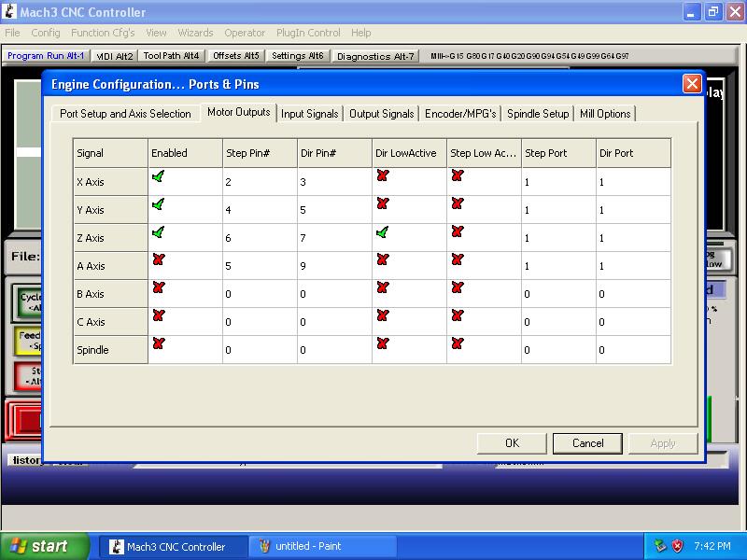Toggle the Y Axis Enabled green checkmark
Screen dimensions: 747x560
158,204
